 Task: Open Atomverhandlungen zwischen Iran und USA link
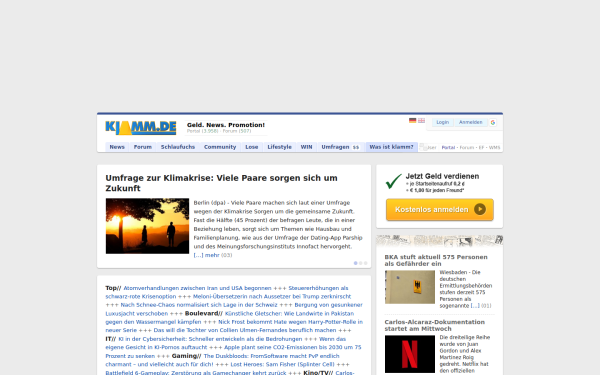point(197,288)
